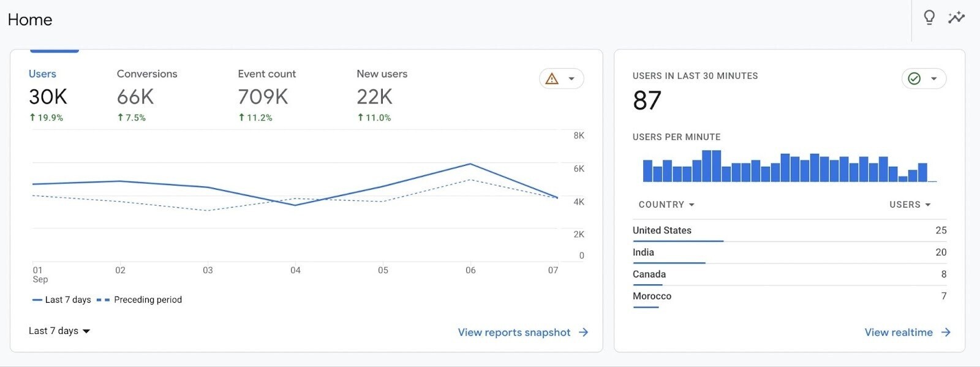Click the India country row

(x=789, y=252)
